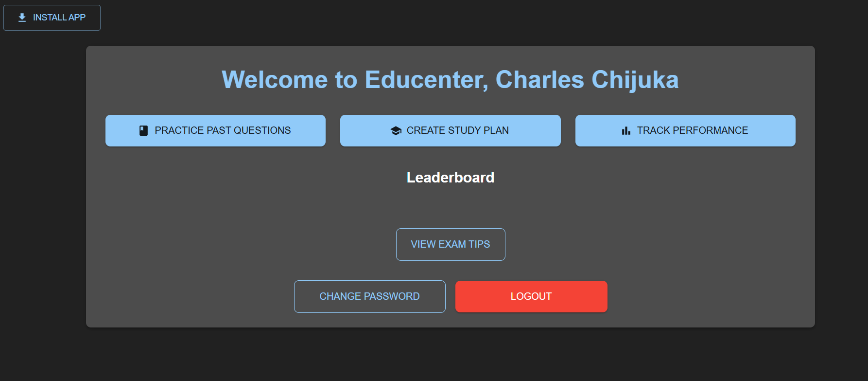Click the book icon beside Practice Past Questions
The image size is (868, 381).
tap(143, 130)
